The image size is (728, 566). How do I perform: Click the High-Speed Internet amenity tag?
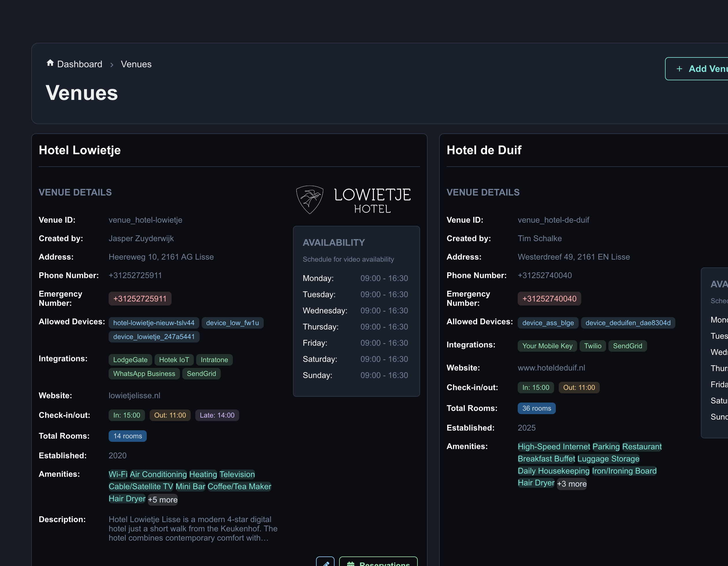(554, 447)
